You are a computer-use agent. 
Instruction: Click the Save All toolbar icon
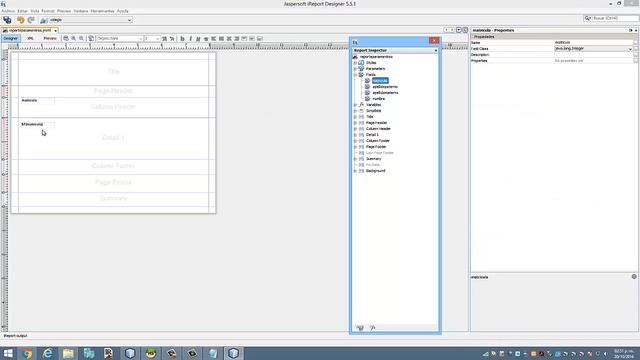coord(7,20)
